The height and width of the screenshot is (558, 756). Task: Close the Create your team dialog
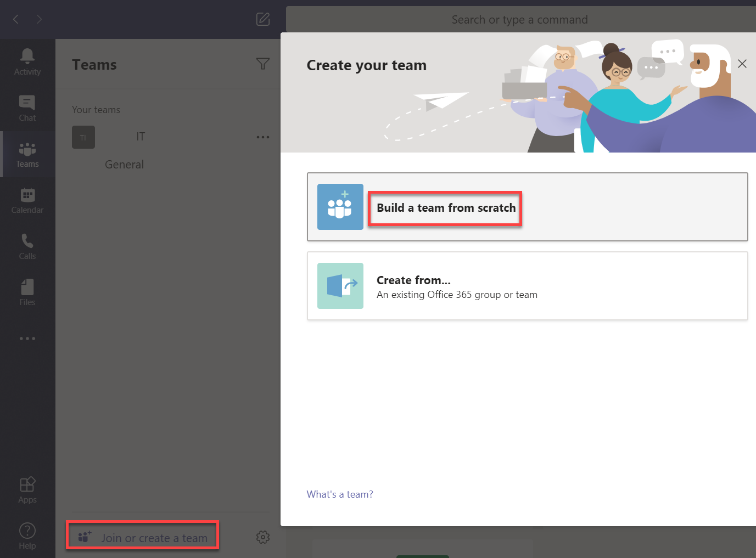click(742, 64)
